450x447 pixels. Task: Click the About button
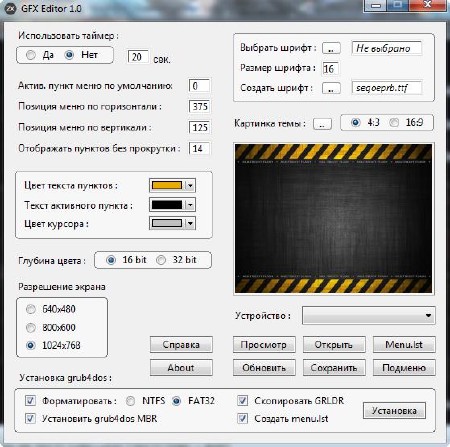(x=181, y=368)
